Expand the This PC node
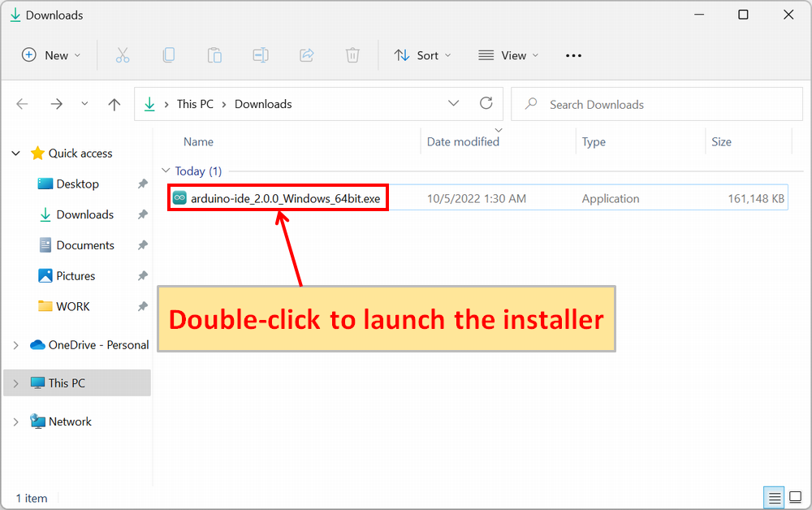 [x=16, y=383]
